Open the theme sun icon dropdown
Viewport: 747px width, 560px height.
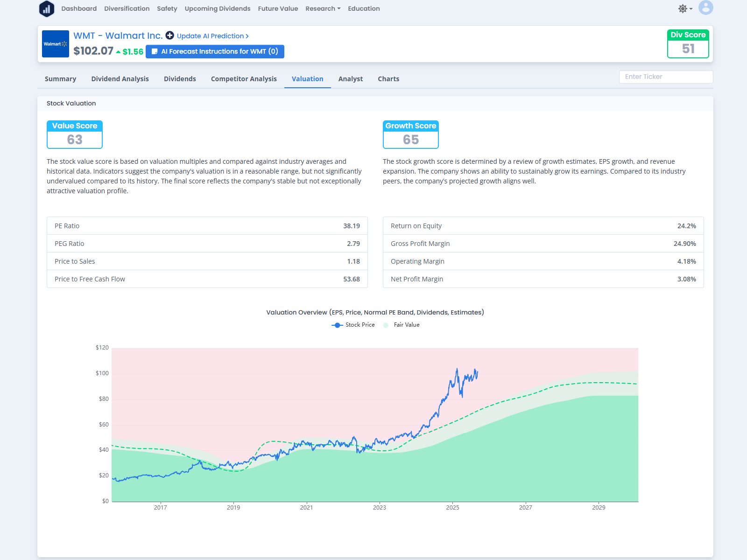pyautogui.click(x=684, y=9)
